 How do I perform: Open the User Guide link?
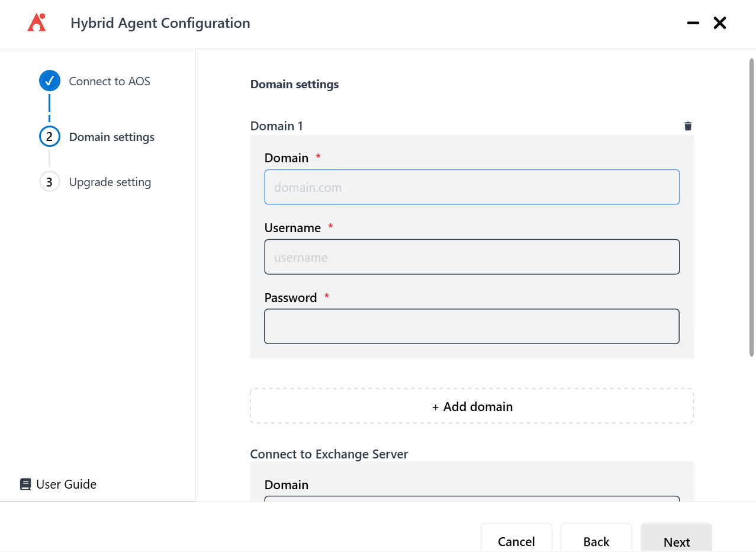66,484
